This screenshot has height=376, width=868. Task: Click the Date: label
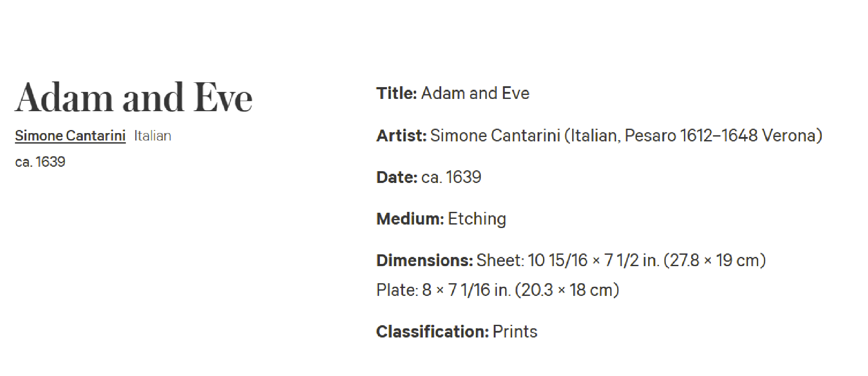point(397,177)
